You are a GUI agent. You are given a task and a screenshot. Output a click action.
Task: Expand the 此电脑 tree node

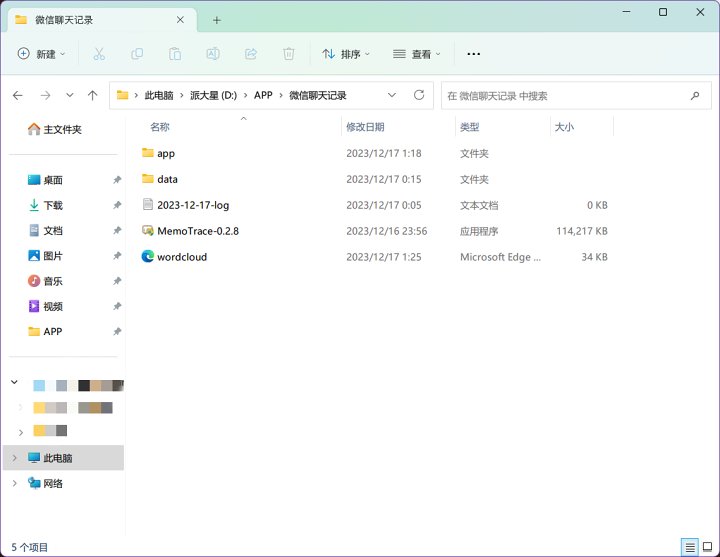pyautogui.click(x=14, y=458)
